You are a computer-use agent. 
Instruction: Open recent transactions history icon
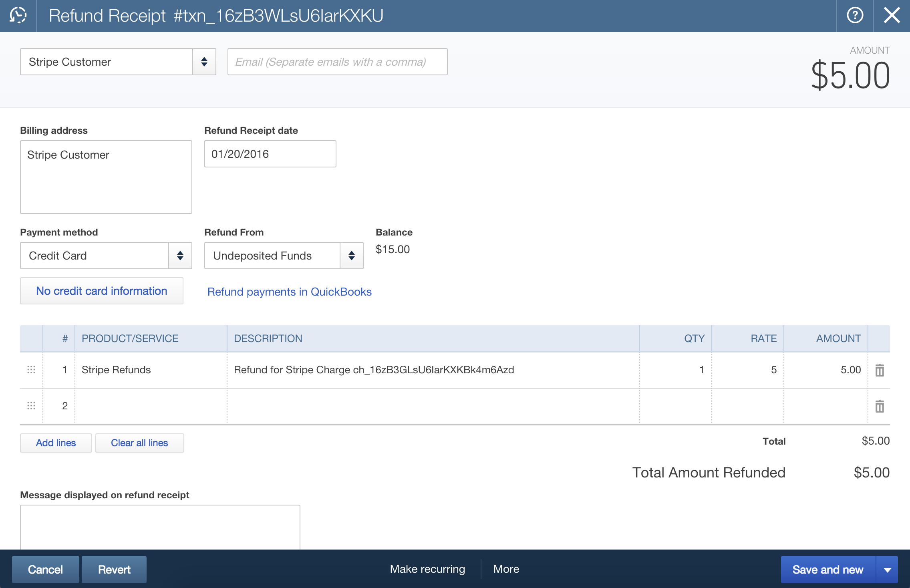coord(18,16)
